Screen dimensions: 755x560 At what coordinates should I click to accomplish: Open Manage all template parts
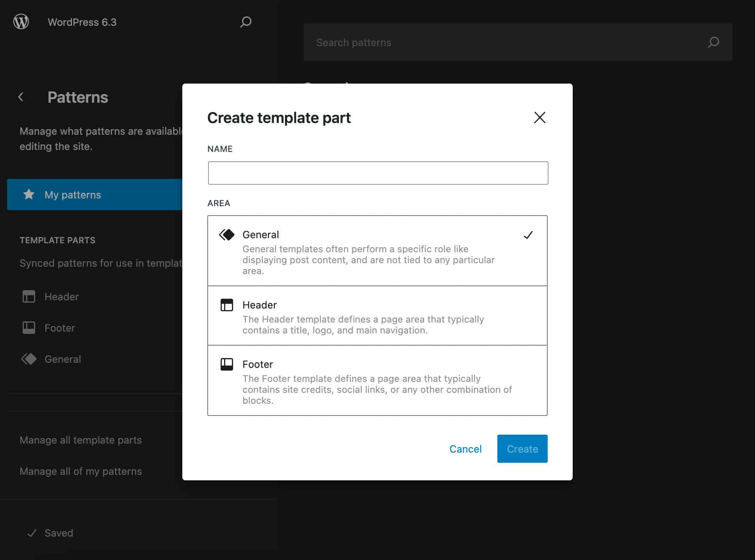pos(80,440)
